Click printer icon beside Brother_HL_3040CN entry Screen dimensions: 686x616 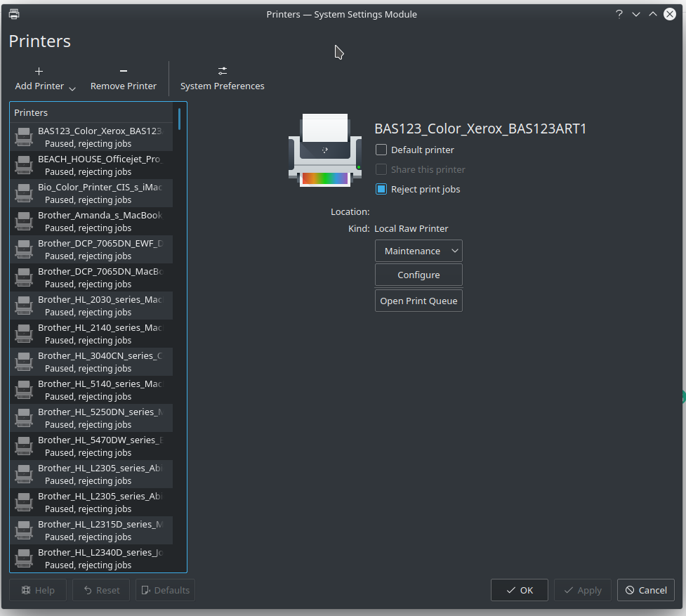click(x=24, y=362)
